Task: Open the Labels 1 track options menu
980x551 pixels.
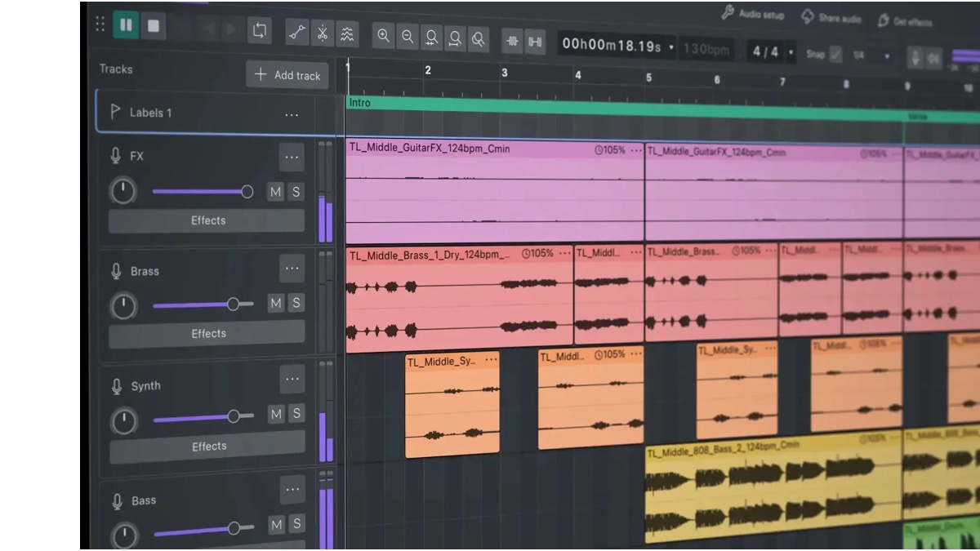Action: coord(292,116)
